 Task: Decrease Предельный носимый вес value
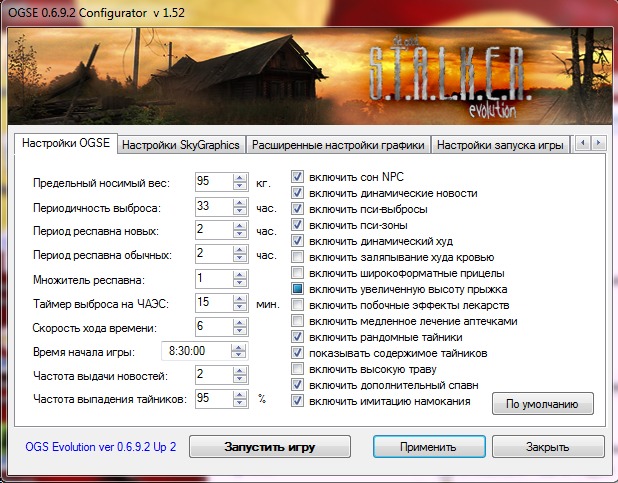(x=240, y=186)
